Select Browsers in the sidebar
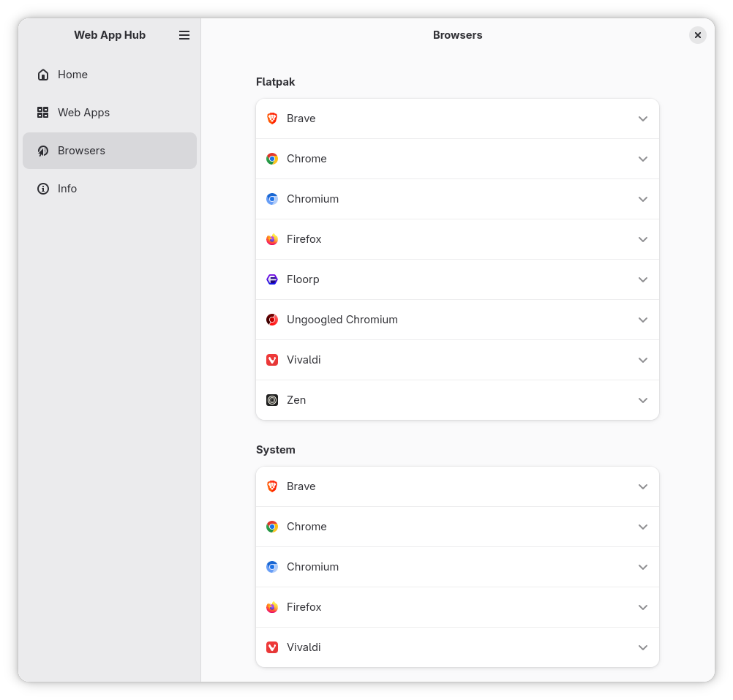 coord(81,151)
